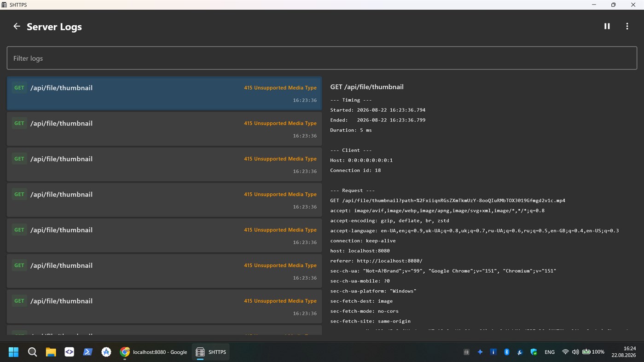The width and height of the screenshot is (644, 362).
Task: Click the blue sparkle tray icon
Action: tap(480, 352)
